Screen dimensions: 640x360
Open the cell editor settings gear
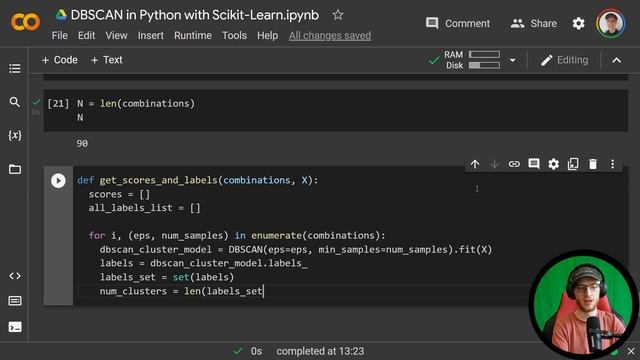click(553, 164)
